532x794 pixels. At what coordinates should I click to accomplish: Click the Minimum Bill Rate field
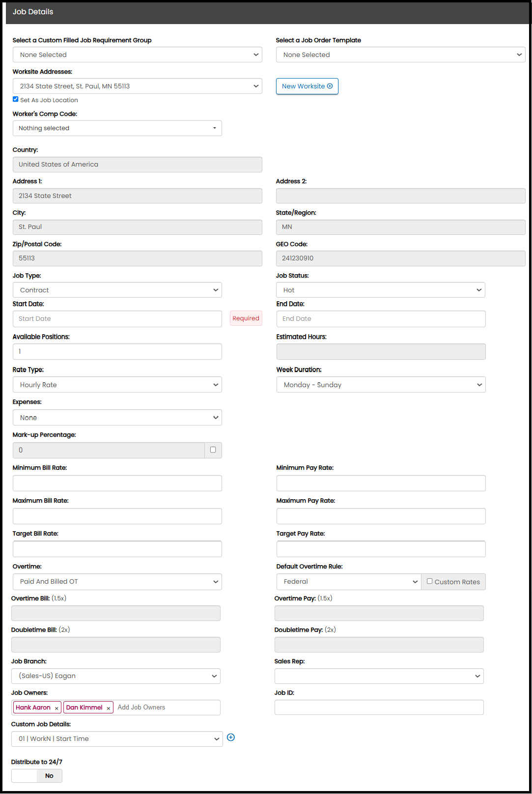click(x=117, y=483)
